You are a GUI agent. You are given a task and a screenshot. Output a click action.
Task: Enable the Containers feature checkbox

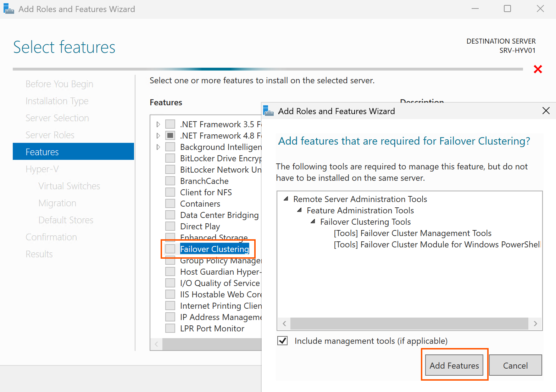pyautogui.click(x=170, y=204)
